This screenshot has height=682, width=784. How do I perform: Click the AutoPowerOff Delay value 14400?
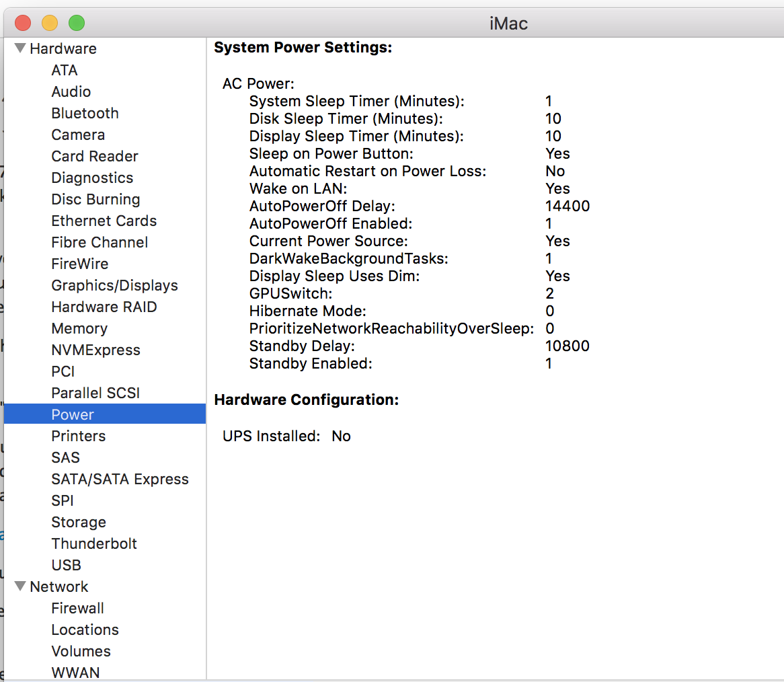567,206
